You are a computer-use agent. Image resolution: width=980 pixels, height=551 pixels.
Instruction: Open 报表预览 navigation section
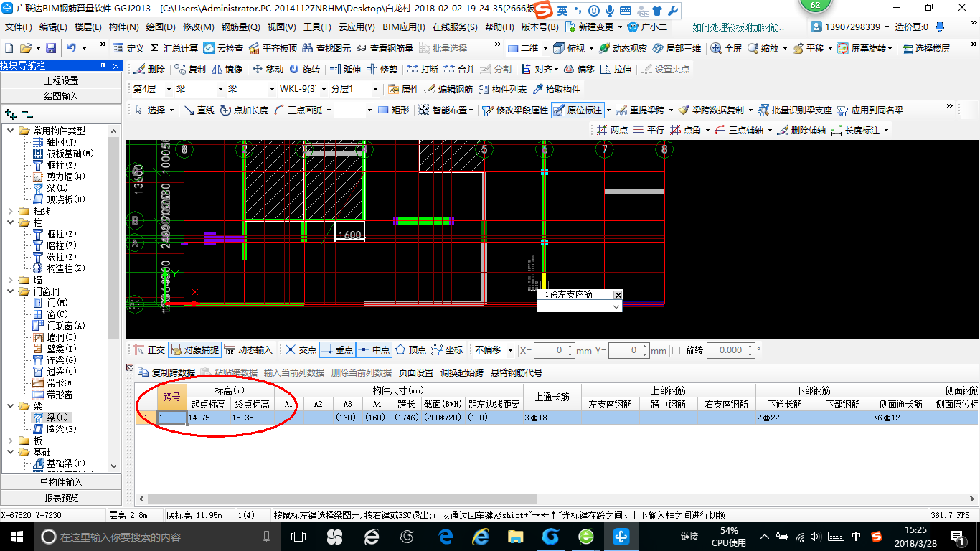point(61,498)
